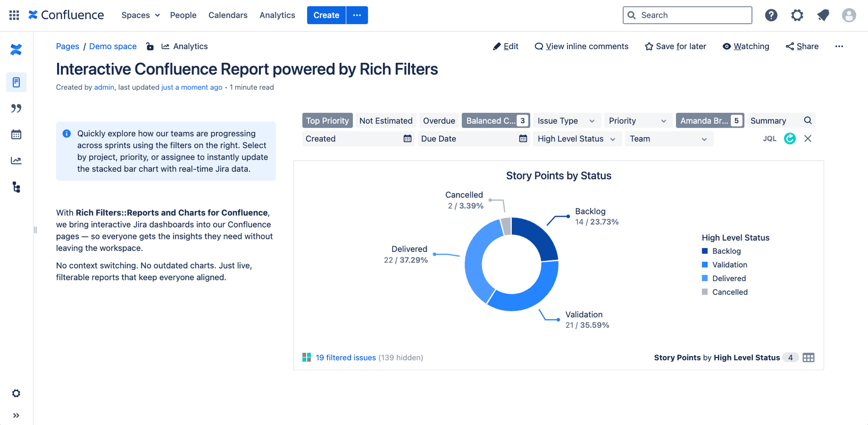
Task: Toggle Cancelled in chart legend
Action: click(725, 292)
